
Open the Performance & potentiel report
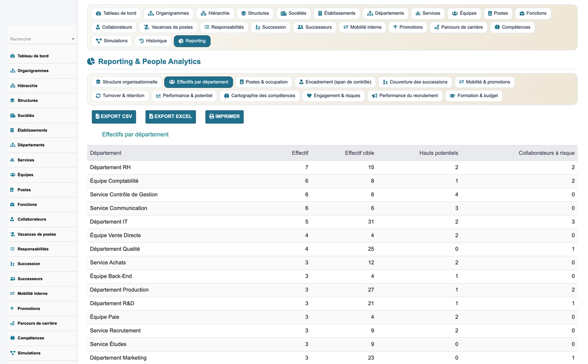pos(184,96)
